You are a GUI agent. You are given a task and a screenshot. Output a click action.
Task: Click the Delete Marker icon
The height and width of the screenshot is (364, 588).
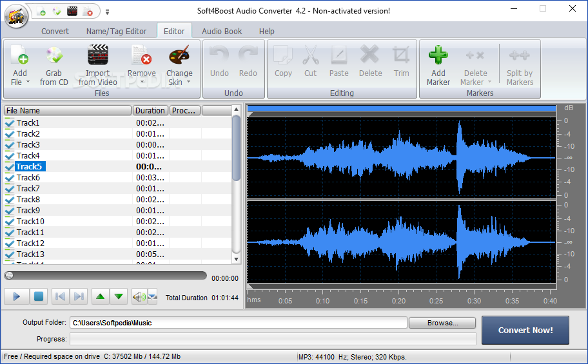tap(475, 55)
